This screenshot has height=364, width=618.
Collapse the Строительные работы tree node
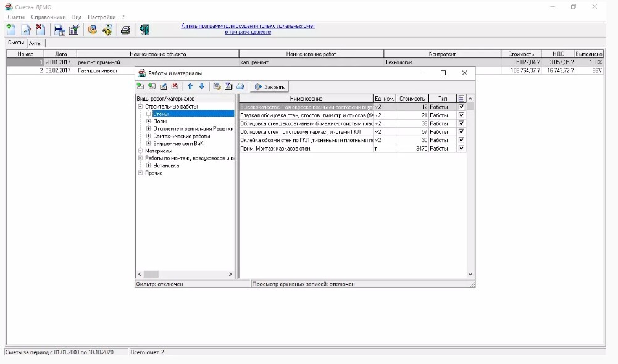141,107
